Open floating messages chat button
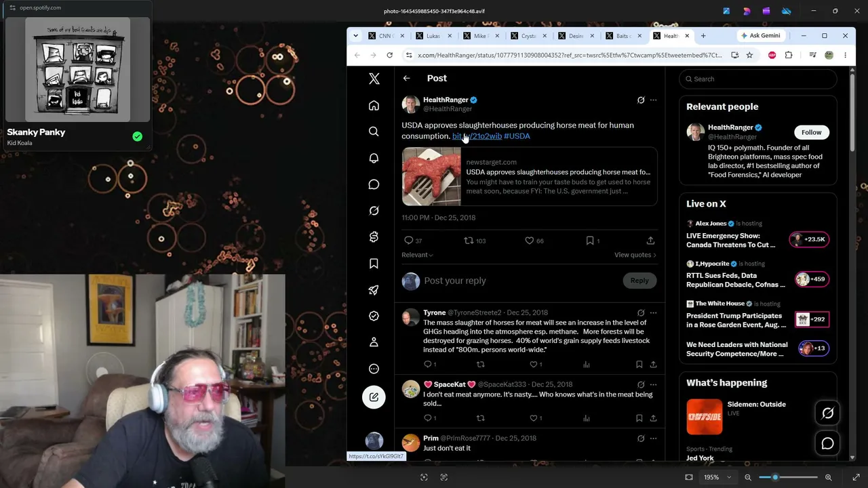 point(828,444)
